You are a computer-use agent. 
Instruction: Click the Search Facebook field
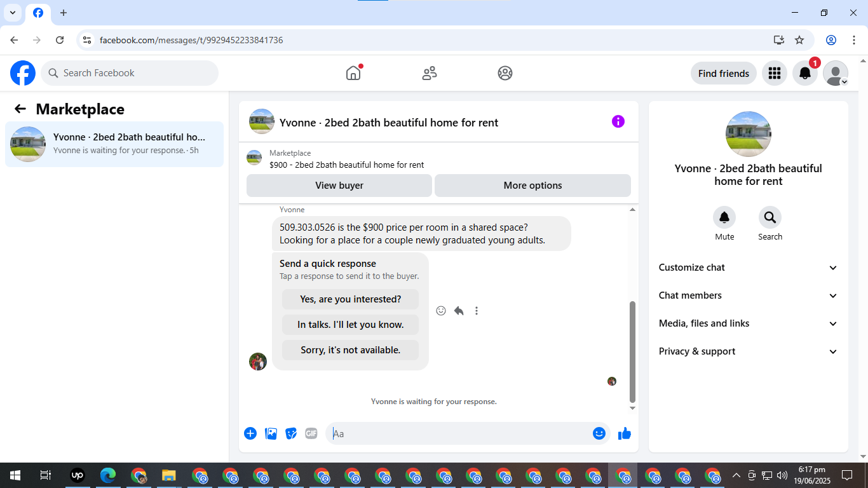click(130, 73)
